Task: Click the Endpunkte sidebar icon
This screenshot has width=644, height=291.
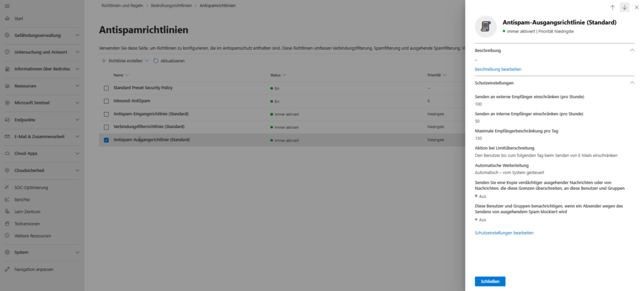Action: (x=7, y=119)
